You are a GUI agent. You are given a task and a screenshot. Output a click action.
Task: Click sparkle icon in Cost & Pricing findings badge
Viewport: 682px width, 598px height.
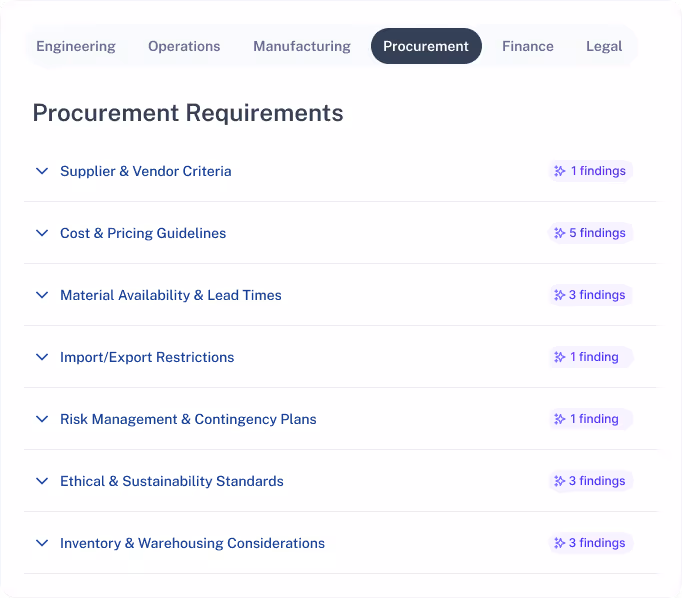[559, 233]
